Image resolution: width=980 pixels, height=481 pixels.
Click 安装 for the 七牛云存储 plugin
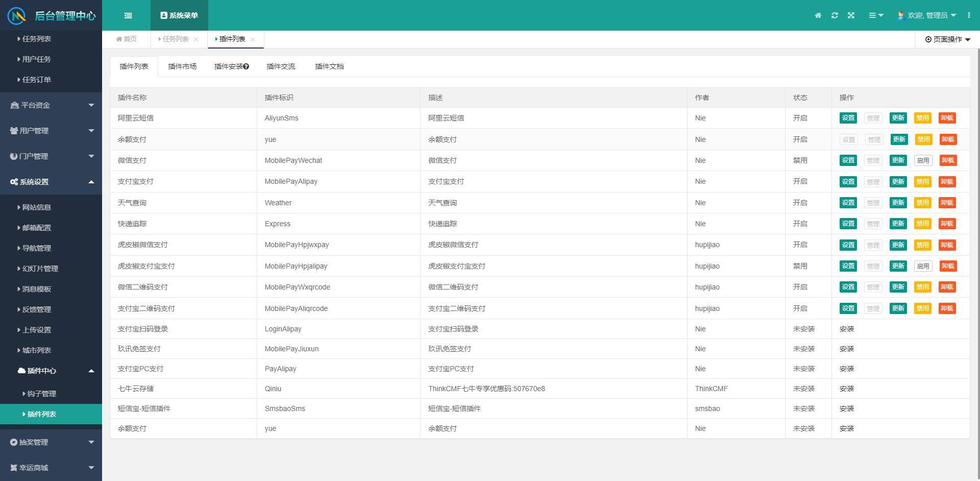point(846,389)
